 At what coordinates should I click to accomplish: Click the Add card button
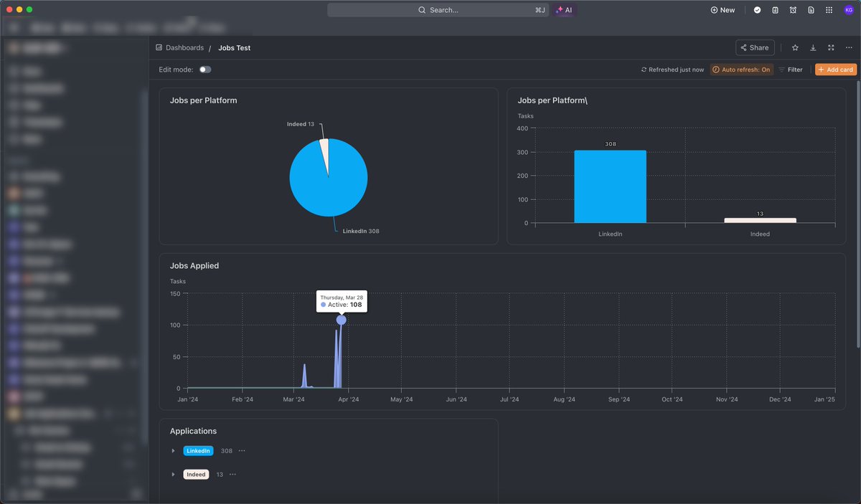tap(836, 70)
